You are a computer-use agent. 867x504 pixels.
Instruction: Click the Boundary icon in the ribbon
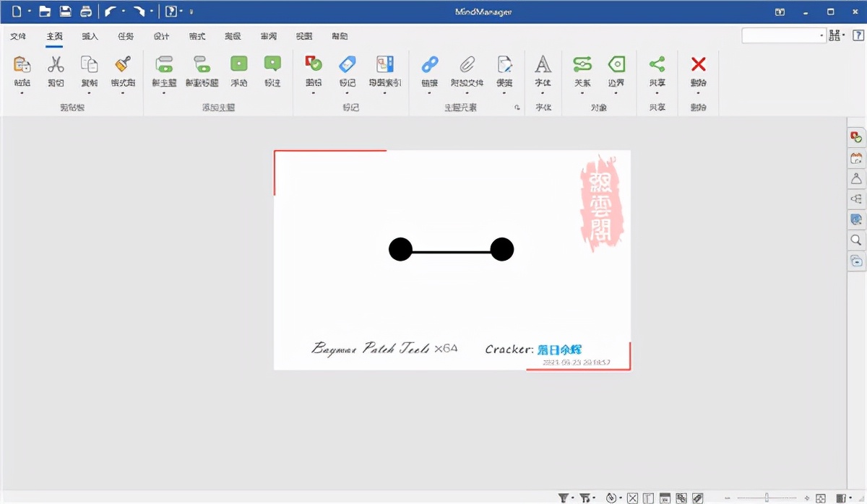tap(616, 65)
